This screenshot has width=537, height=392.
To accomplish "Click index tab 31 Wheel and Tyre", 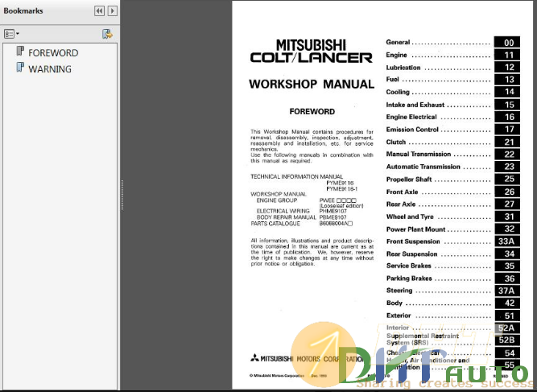I will click(x=507, y=217).
